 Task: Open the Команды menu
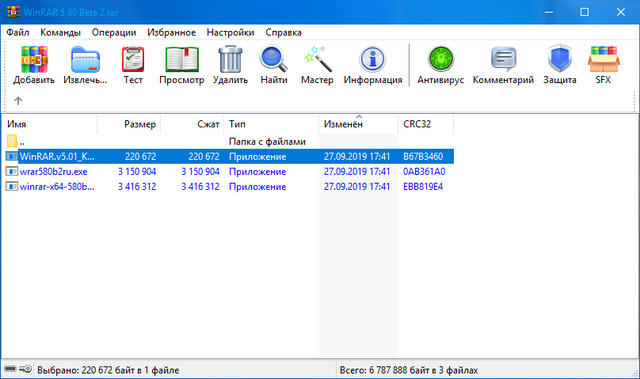(60, 32)
